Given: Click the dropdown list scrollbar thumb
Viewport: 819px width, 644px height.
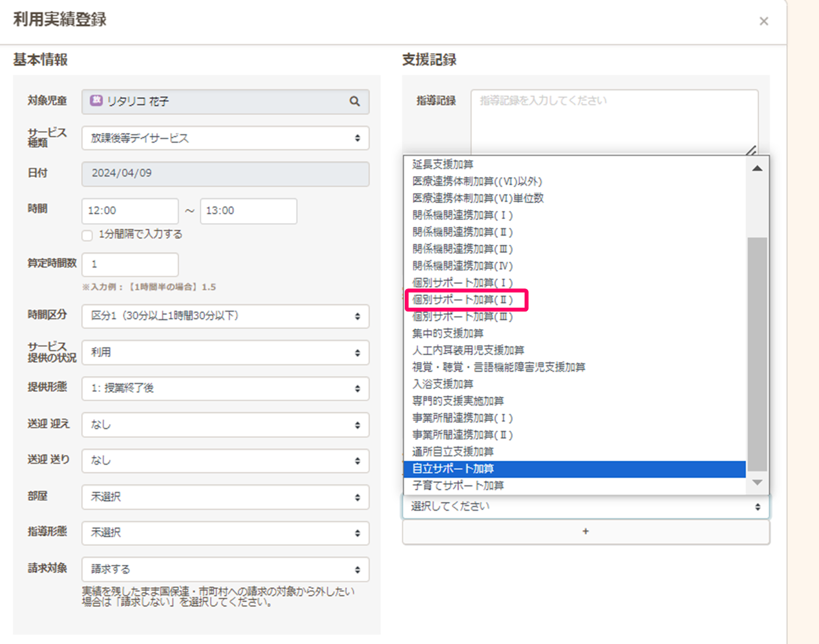Looking at the screenshot, I should tap(757, 353).
